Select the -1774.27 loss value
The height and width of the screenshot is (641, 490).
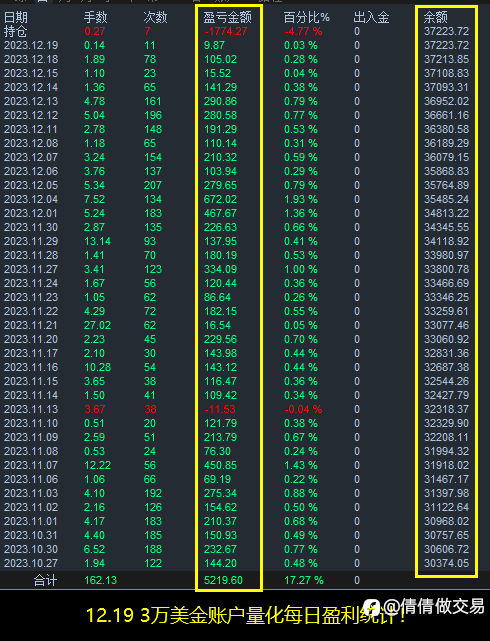pos(226,31)
